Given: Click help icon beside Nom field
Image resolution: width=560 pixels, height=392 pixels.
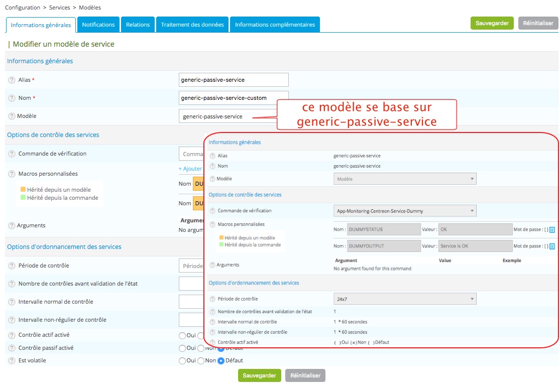Looking at the screenshot, I should point(12,98).
